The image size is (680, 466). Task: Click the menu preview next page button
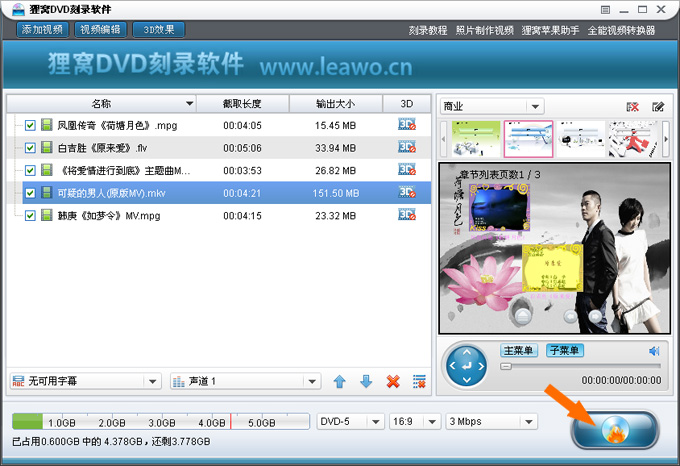click(595, 316)
